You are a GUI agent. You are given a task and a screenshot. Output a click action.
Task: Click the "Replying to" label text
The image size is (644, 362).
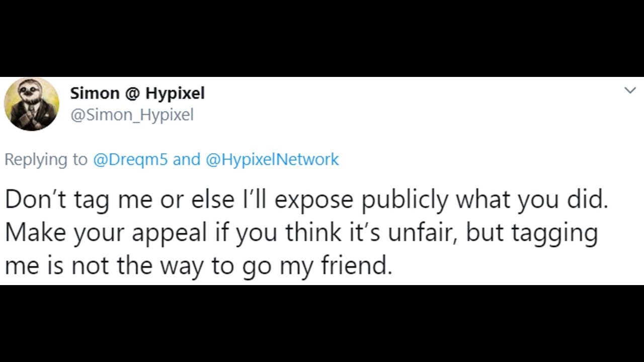(46, 160)
